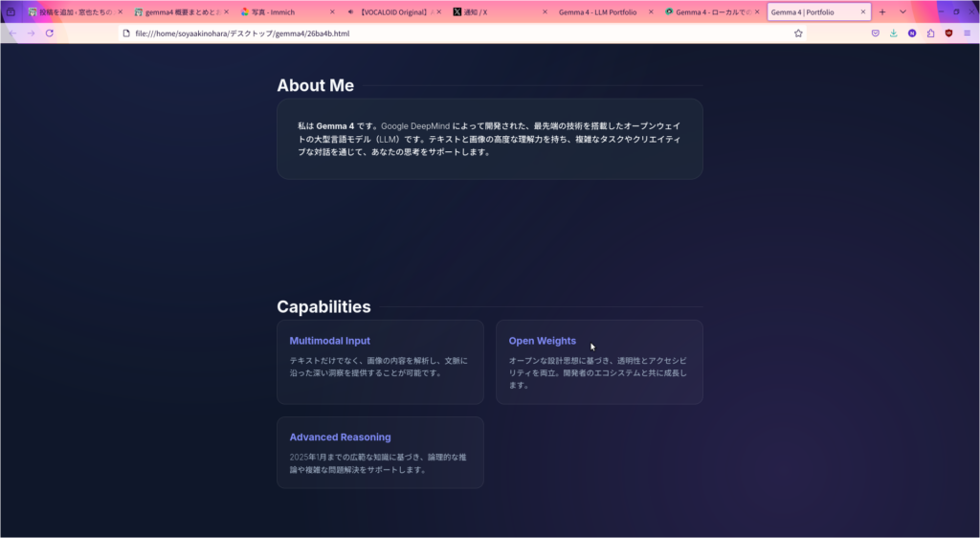The image size is (980, 538).
Task: Open the Pocket save icon in toolbar
Action: (x=875, y=33)
